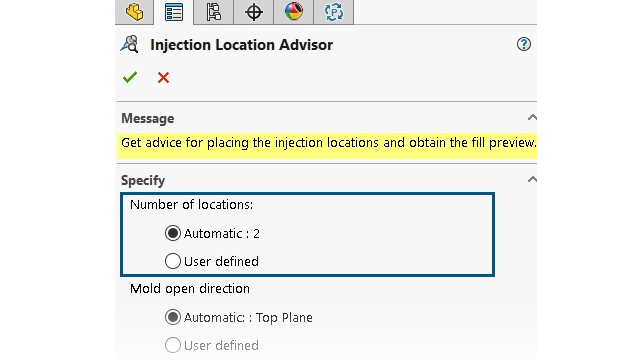Click the Specify section header
Image resolution: width=640 pixels, height=360 pixels.
pos(143,180)
